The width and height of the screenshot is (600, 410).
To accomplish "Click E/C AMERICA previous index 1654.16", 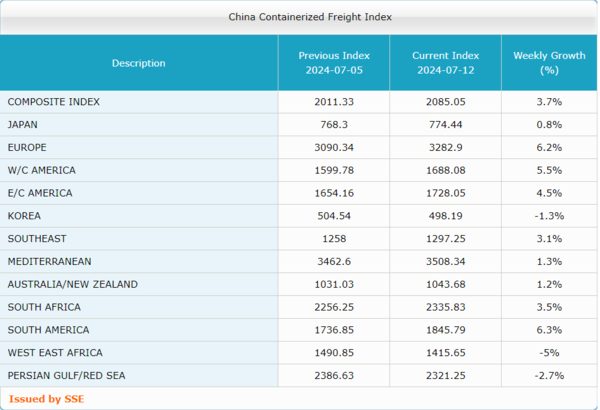I will coord(333,193).
